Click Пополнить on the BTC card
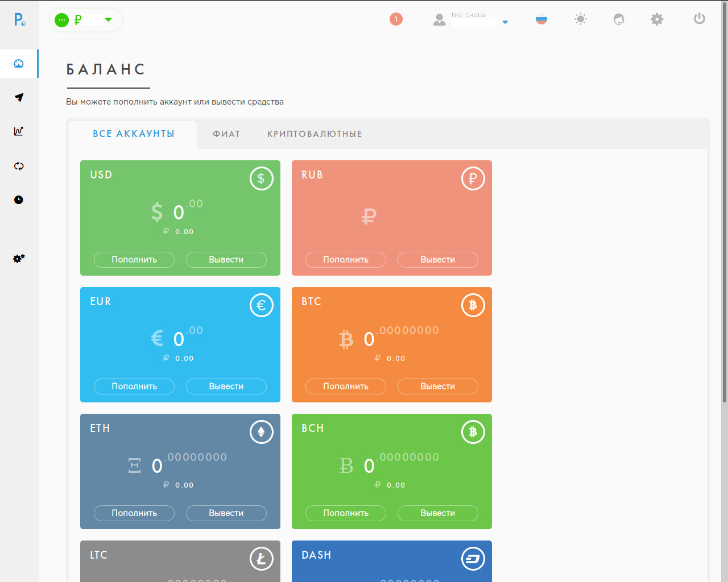This screenshot has height=582, width=728. click(346, 386)
